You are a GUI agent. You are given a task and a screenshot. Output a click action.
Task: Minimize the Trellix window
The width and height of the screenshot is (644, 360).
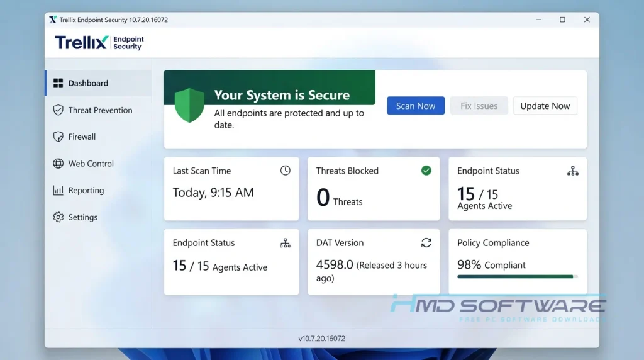point(538,20)
